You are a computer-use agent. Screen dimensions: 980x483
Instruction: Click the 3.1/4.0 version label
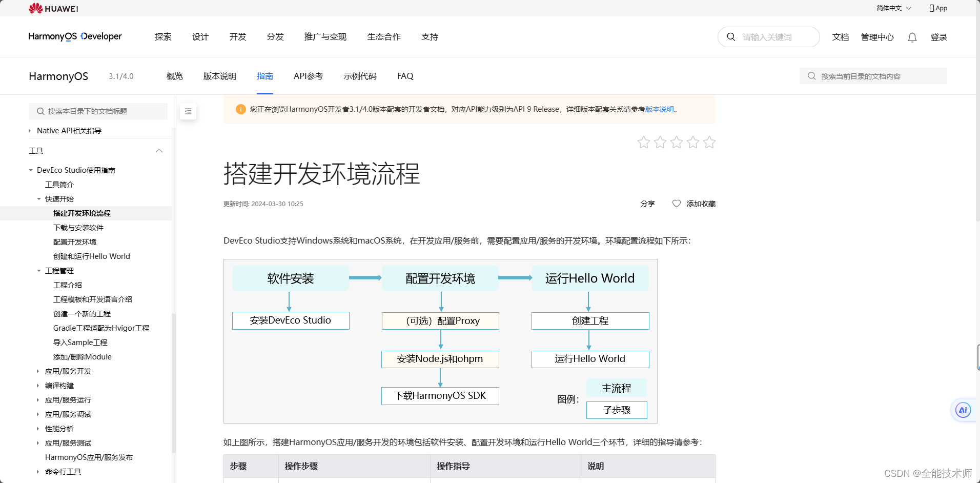(121, 76)
